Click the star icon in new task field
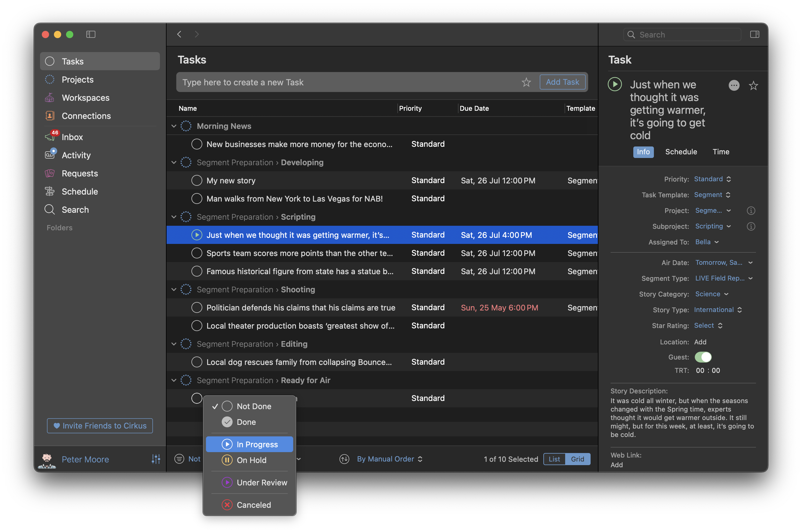The width and height of the screenshot is (802, 532). (526, 82)
